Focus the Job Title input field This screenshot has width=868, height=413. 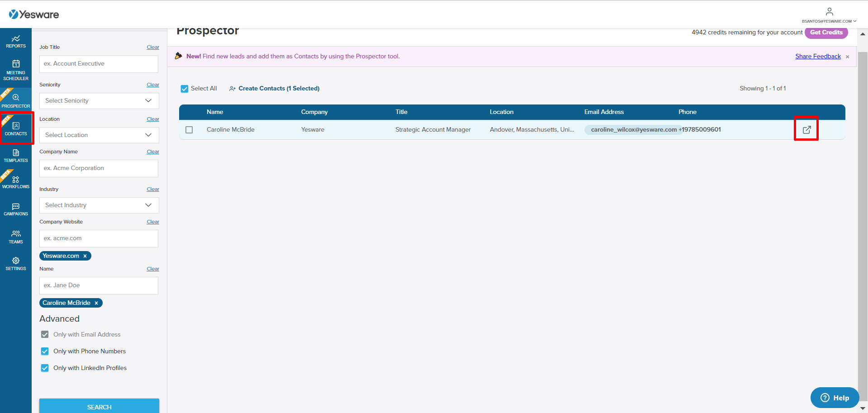(99, 64)
